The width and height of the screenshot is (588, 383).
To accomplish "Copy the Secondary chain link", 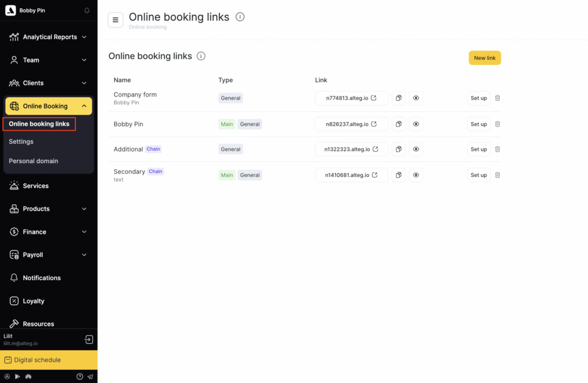I will tap(399, 175).
